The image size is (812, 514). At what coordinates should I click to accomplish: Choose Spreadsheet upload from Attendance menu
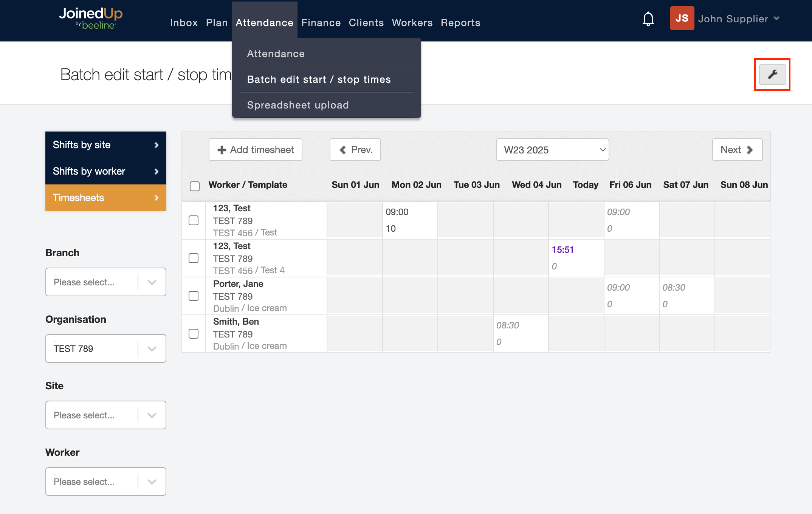coord(298,105)
